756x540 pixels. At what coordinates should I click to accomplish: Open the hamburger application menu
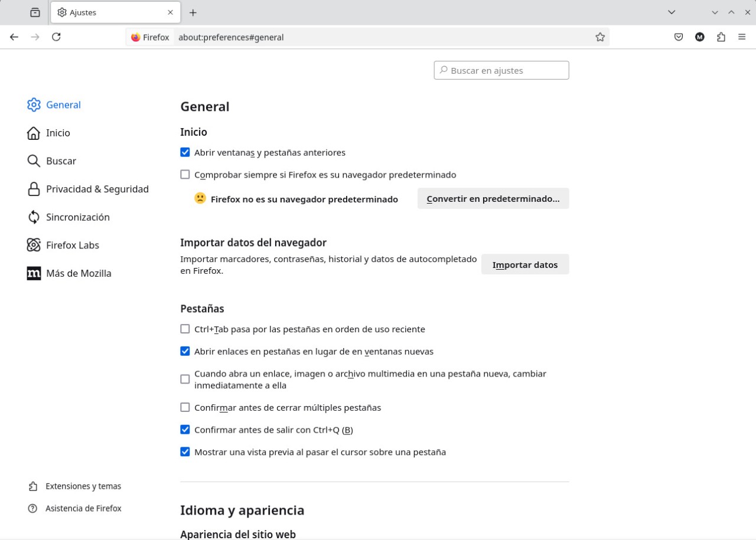742,37
